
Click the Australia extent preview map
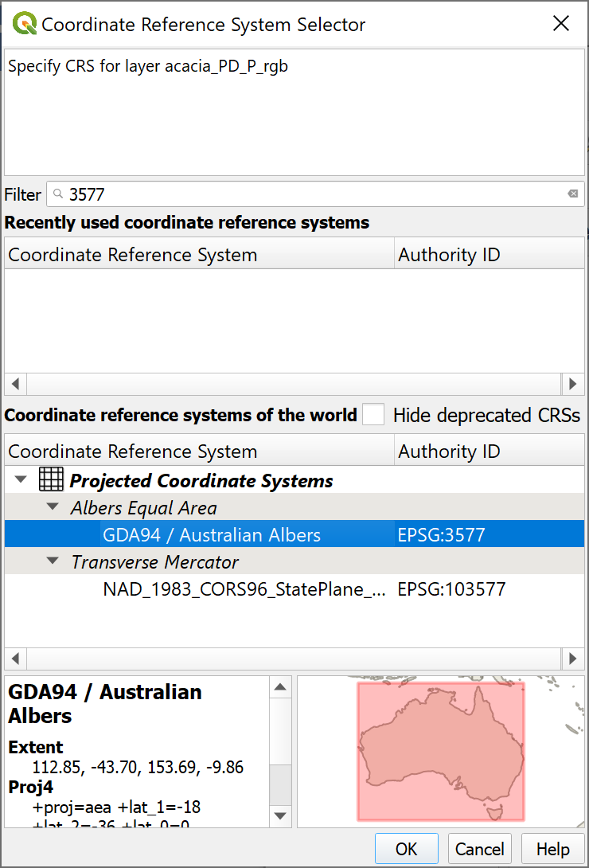tap(441, 749)
